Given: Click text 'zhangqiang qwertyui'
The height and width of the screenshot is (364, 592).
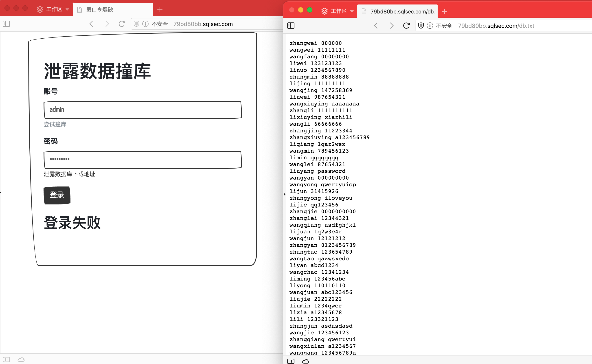Looking at the screenshot, I should point(323,340).
